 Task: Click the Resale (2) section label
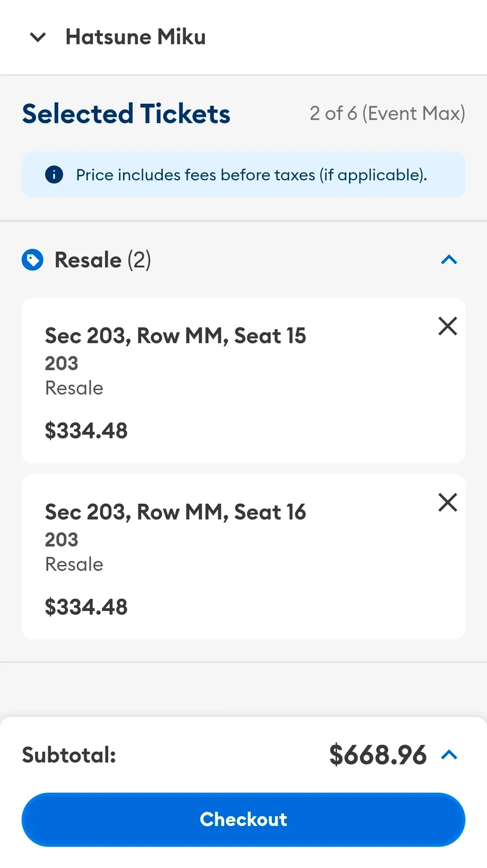pos(103,260)
